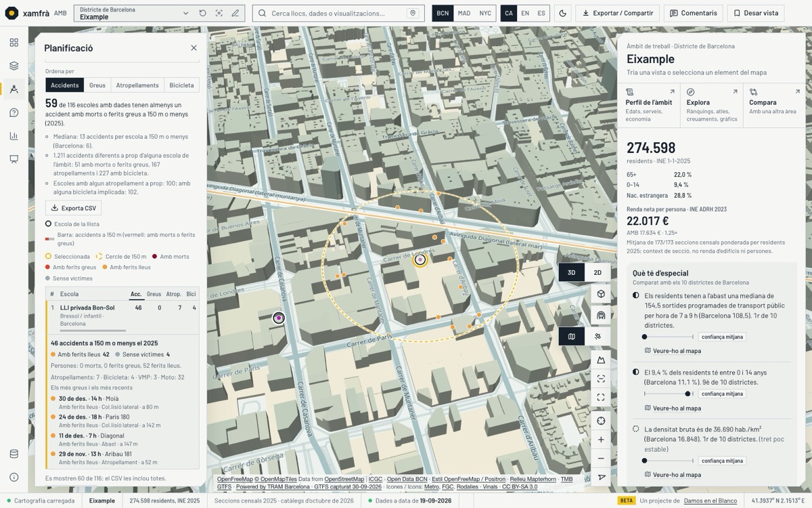
Task: Click the 3D buildings cube icon
Action: click(601, 294)
